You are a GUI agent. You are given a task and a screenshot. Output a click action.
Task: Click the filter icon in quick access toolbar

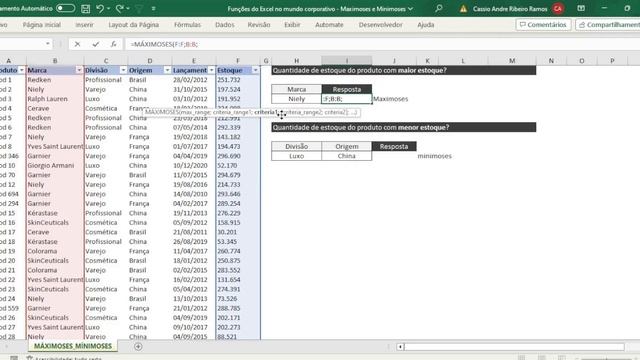(x=139, y=9)
